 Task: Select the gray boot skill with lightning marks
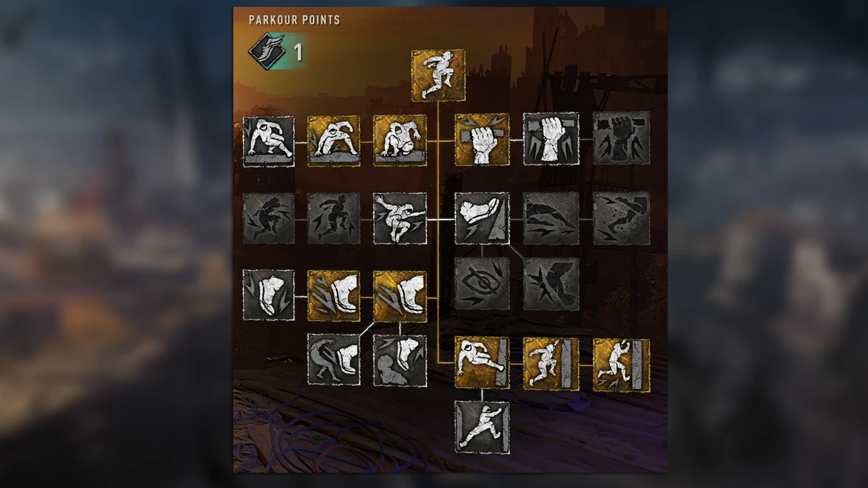[x=269, y=296]
